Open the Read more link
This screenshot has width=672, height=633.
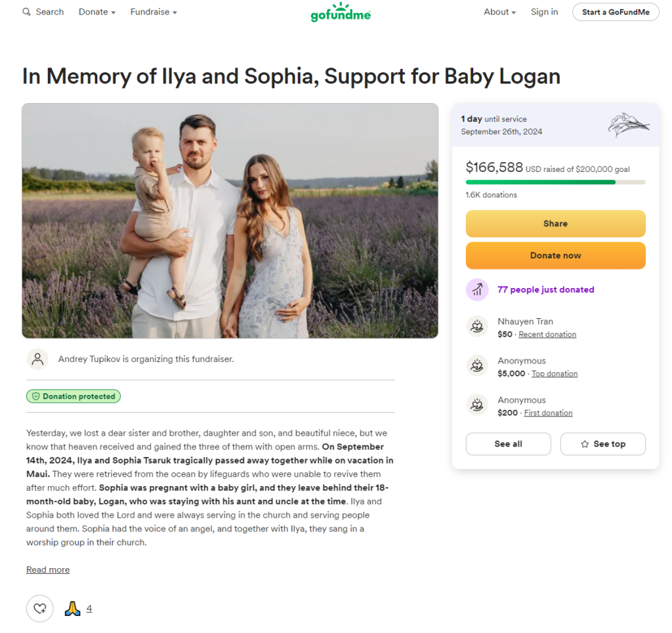[48, 569]
